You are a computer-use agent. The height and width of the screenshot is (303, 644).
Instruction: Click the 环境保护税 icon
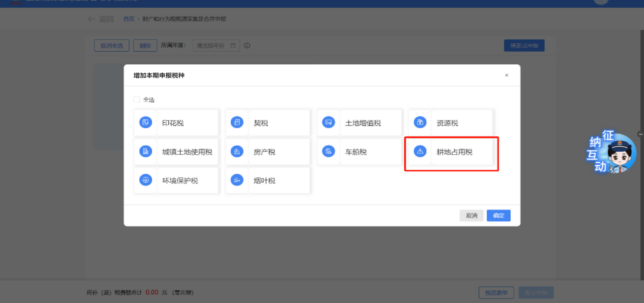click(x=145, y=180)
